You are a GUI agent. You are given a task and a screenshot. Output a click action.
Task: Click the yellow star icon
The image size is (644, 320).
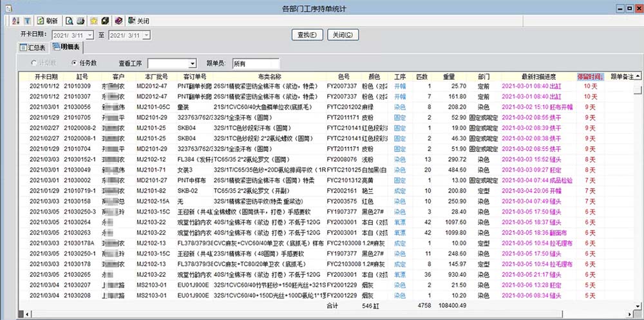pos(93,21)
